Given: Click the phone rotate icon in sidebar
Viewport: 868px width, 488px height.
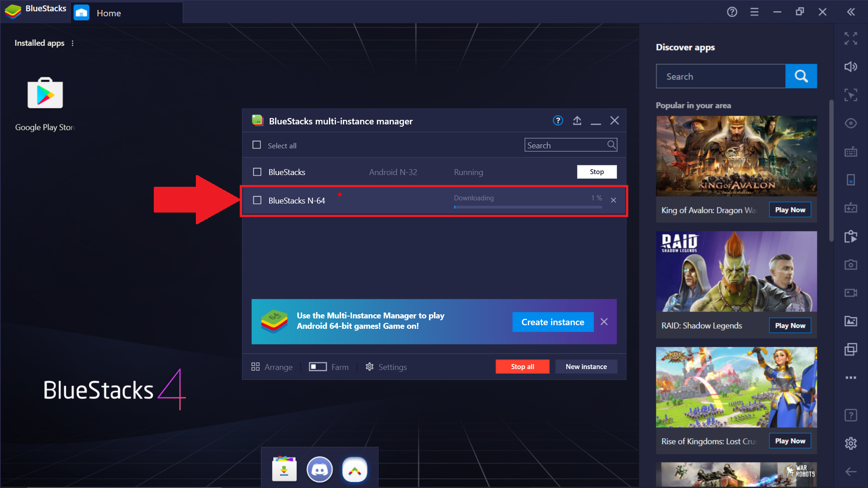Looking at the screenshot, I should [x=850, y=180].
